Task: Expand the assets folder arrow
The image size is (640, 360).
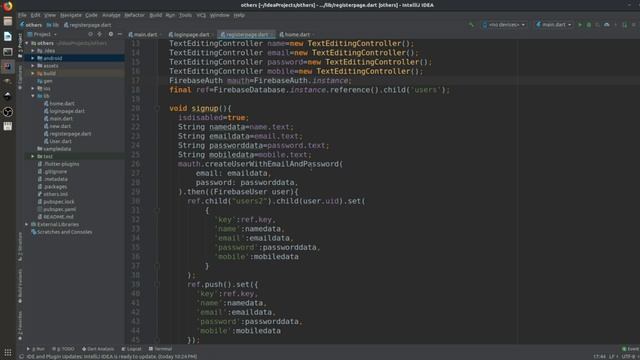Action: click(x=33, y=66)
